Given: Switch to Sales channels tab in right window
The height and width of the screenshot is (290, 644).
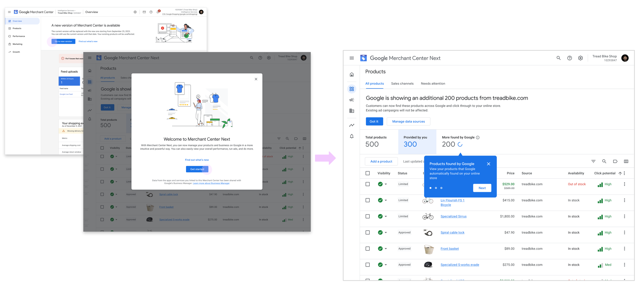Looking at the screenshot, I should click(x=402, y=84).
